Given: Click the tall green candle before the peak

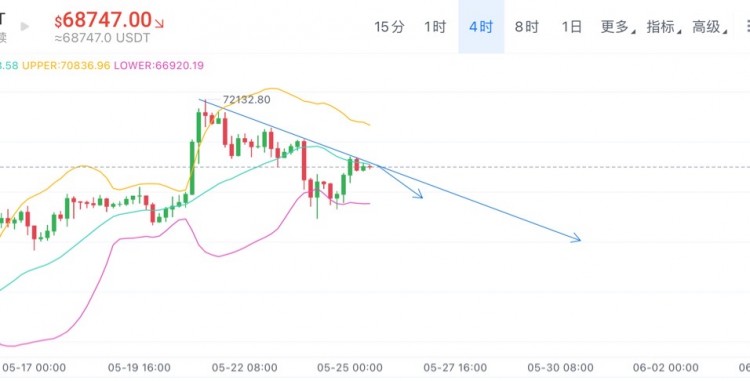Looking at the screenshot, I should 192,167.
